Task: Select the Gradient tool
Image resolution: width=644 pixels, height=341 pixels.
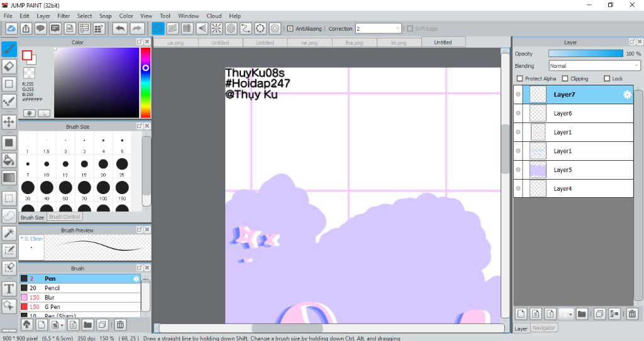Action: pyautogui.click(x=9, y=178)
